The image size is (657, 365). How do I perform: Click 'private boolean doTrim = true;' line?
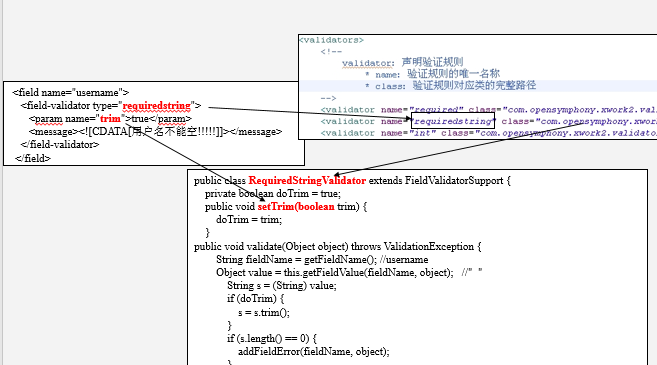(273, 194)
